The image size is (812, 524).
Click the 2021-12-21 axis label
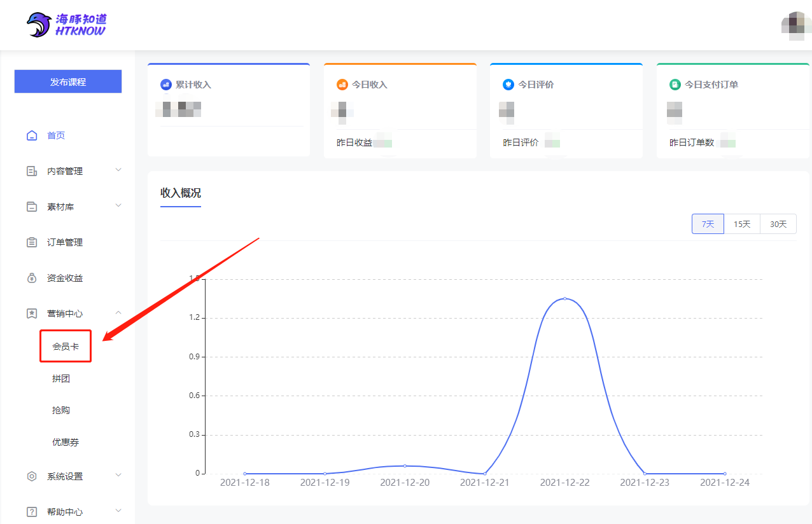pos(485,483)
